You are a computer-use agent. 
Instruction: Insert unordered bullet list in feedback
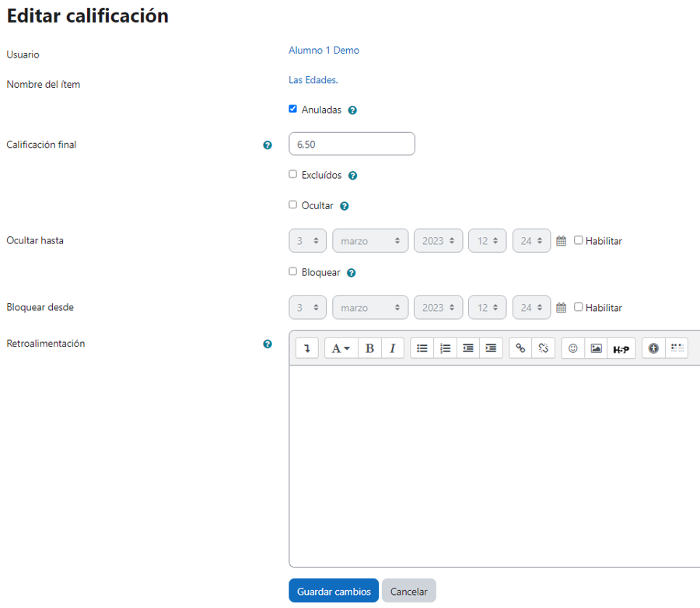(422, 348)
